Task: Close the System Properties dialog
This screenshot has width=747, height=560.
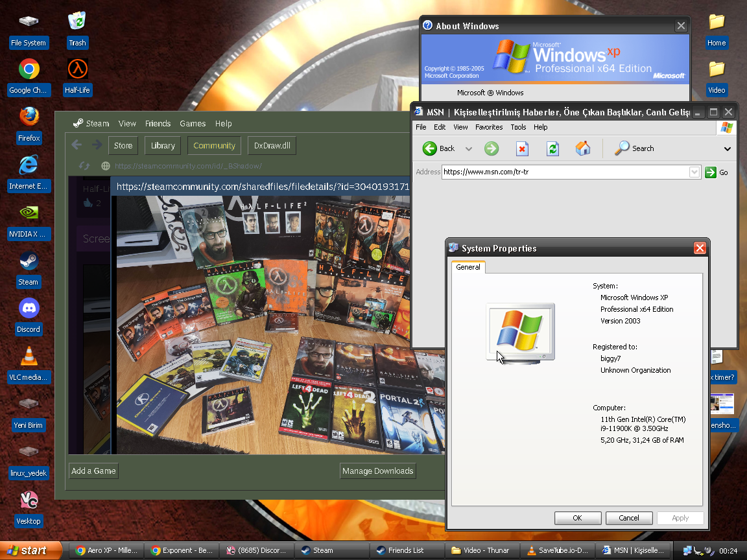Action: 700,248
